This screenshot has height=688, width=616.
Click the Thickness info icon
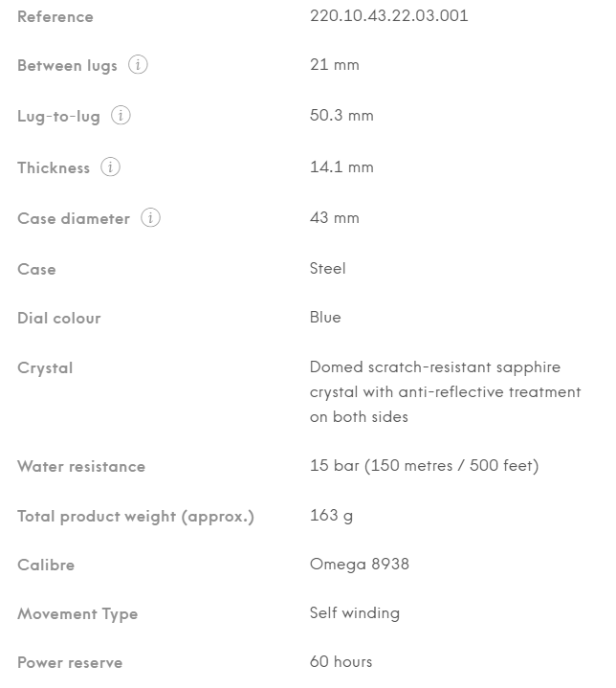pyautogui.click(x=111, y=167)
